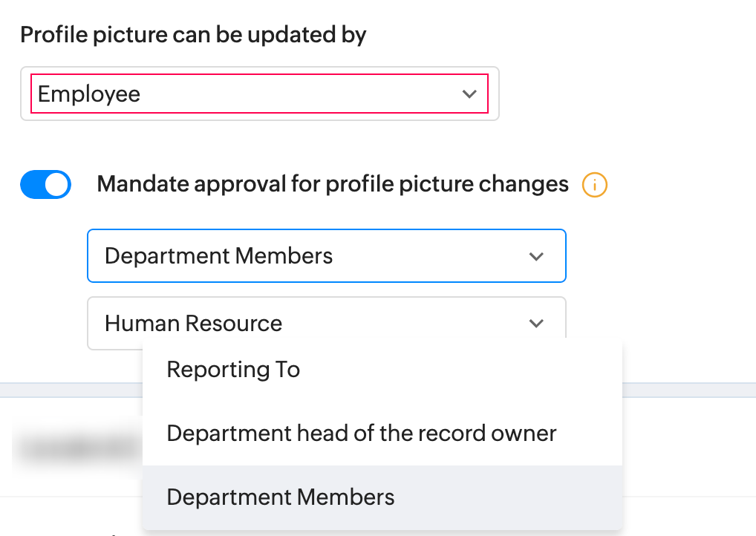Click the chevron arrow in the Department Members field

coord(536,257)
